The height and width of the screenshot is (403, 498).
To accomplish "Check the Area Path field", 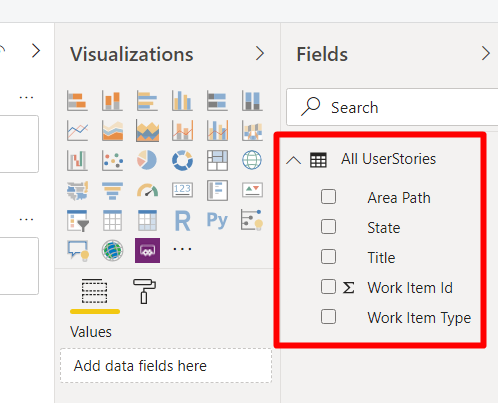I will point(328,197).
